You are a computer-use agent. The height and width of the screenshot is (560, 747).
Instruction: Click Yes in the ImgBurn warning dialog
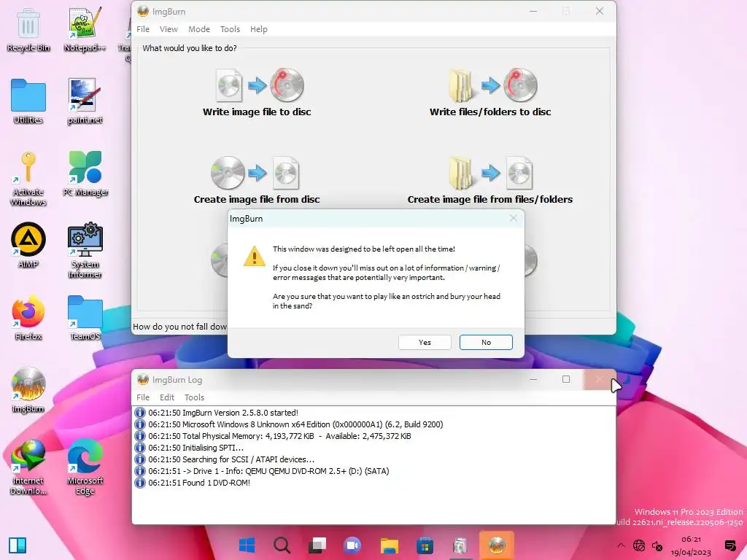[425, 343]
